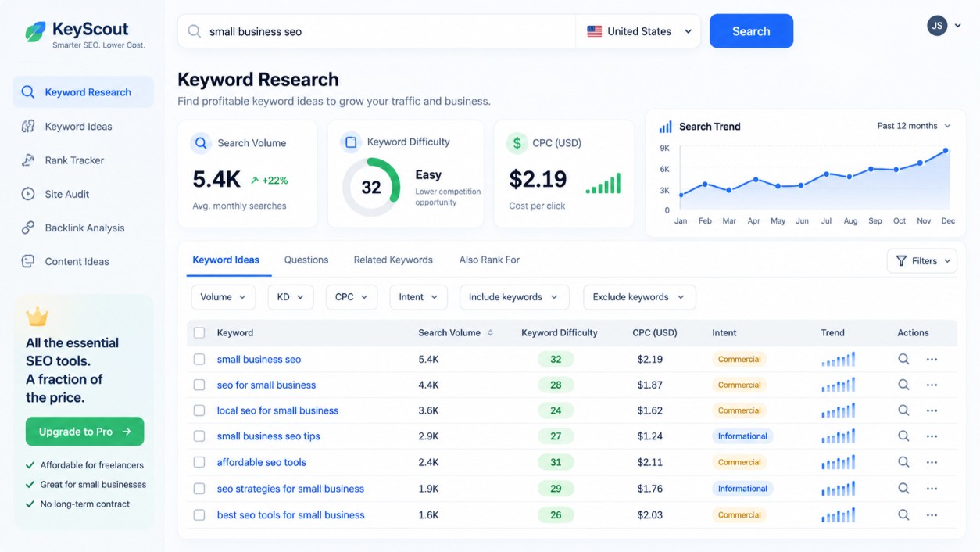Viewport: 980px width, 552px height.
Task: Click trend sparkline for affordable seo tools
Action: [838, 462]
